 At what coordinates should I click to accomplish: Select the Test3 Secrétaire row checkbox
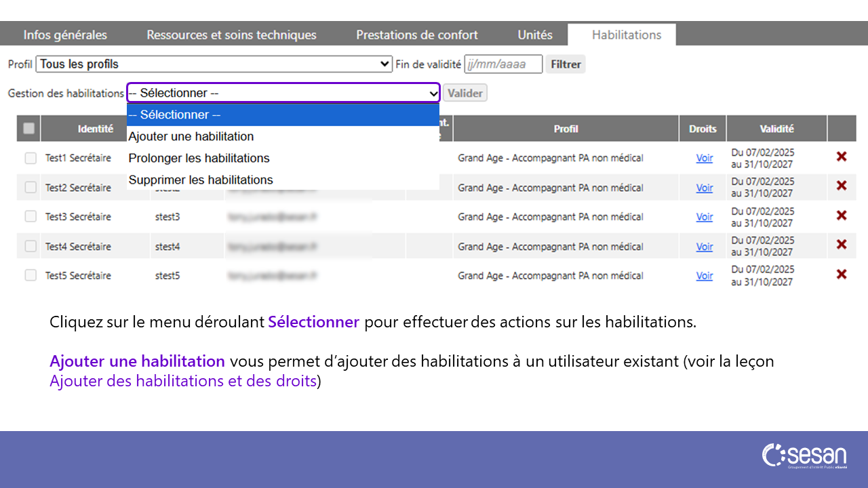point(31,216)
